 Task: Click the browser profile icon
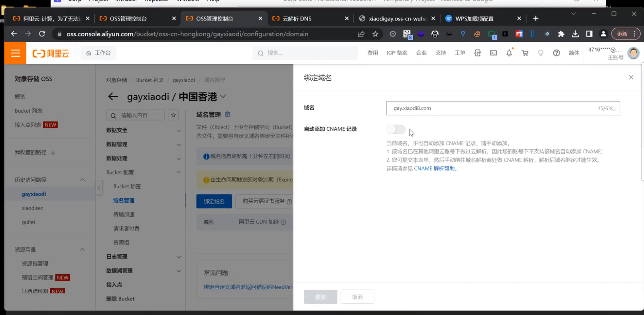point(603,34)
